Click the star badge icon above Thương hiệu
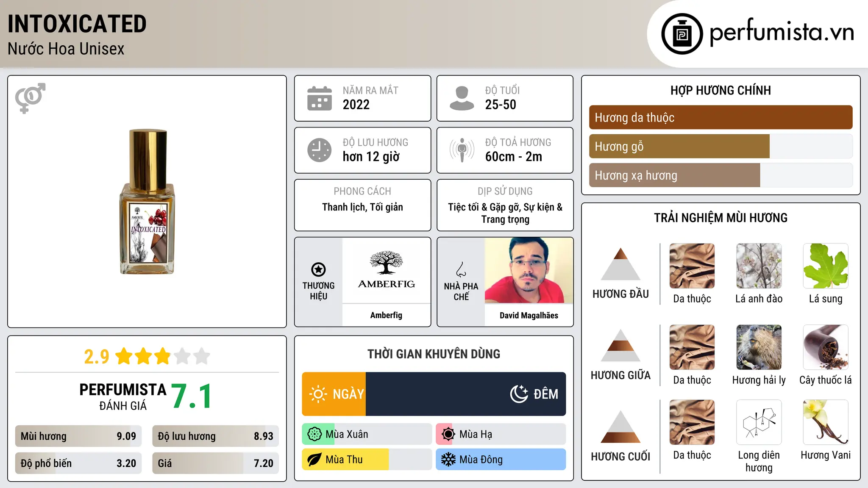This screenshot has width=868, height=488. tap(318, 269)
